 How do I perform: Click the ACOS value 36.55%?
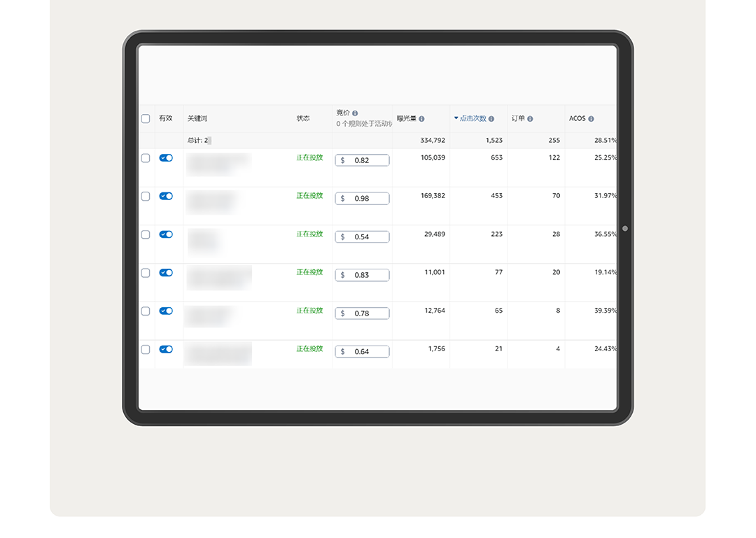(605, 234)
